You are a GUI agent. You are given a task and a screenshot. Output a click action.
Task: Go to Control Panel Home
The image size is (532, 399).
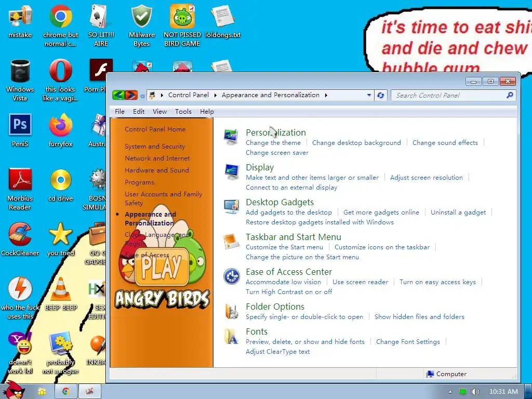tap(155, 129)
